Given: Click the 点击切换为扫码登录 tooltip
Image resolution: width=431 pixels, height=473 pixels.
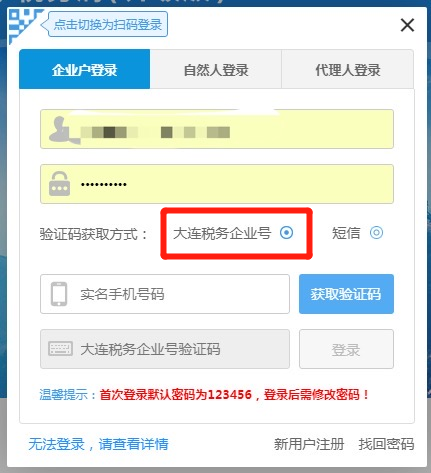Looking at the screenshot, I should (x=107, y=24).
